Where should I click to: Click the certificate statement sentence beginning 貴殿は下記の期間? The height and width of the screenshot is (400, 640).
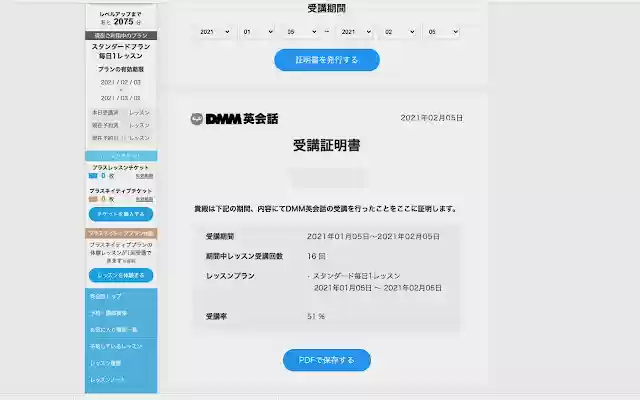[x=325, y=209]
